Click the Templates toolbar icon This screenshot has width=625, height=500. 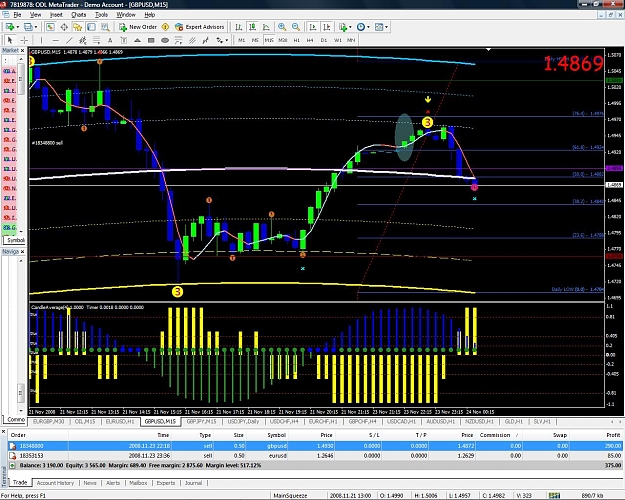click(379, 27)
